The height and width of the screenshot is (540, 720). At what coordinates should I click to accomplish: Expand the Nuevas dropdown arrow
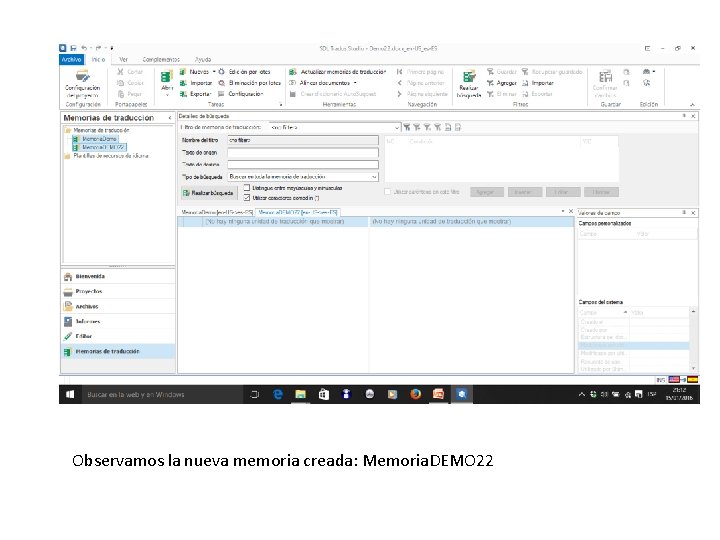[x=214, y=72]
